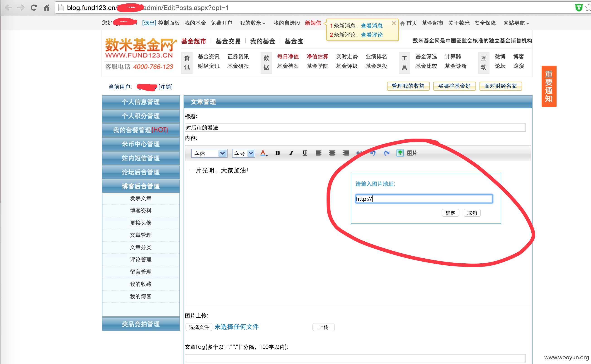This screenshot has height=364, width=591.
Task: Close the new message notification popup
Action: [394, 23]
